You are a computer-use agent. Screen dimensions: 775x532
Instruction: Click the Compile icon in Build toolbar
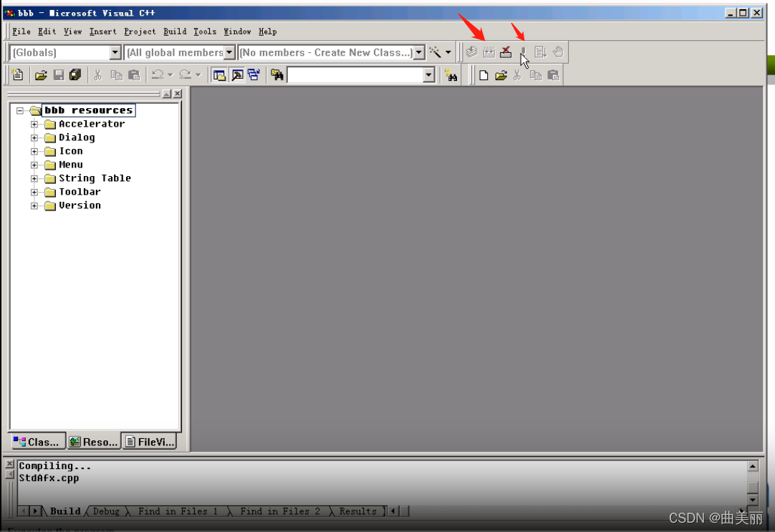tap(471, 52)
